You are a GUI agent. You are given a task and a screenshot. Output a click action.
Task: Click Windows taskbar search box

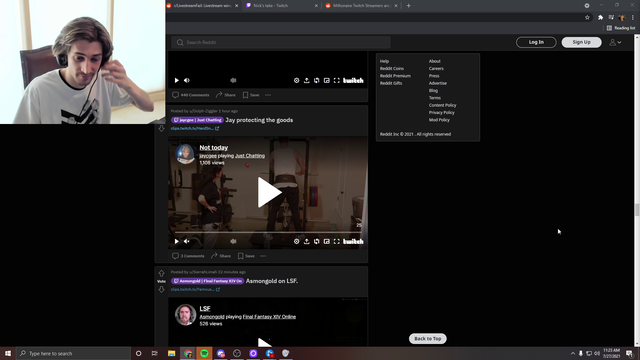pos(73,353)
